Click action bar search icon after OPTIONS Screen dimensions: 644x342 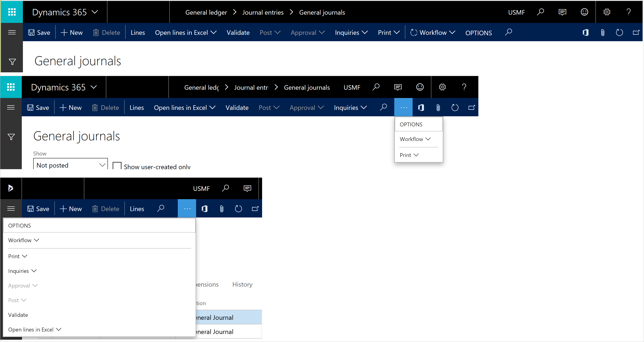[508, 32]
